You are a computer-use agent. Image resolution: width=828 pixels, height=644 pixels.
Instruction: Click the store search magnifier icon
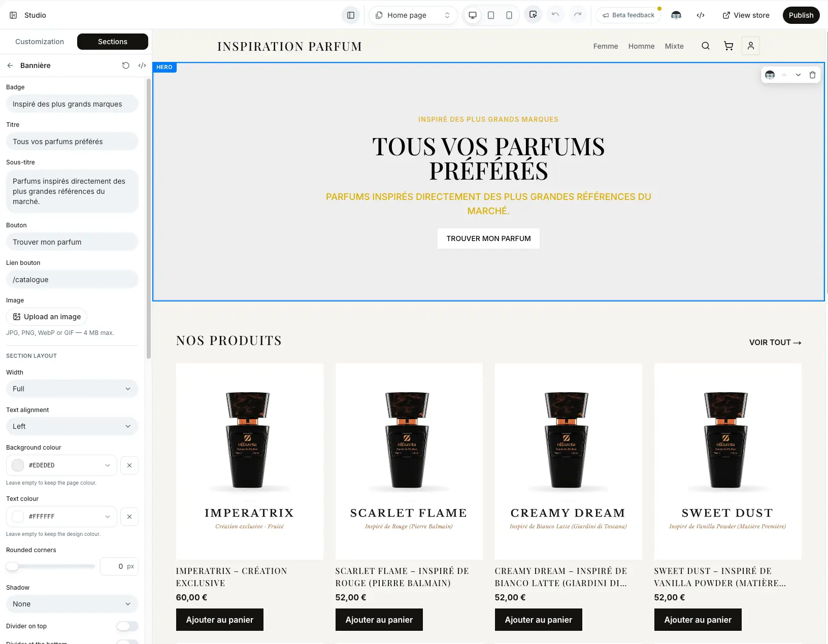click(x=706, y=46)
